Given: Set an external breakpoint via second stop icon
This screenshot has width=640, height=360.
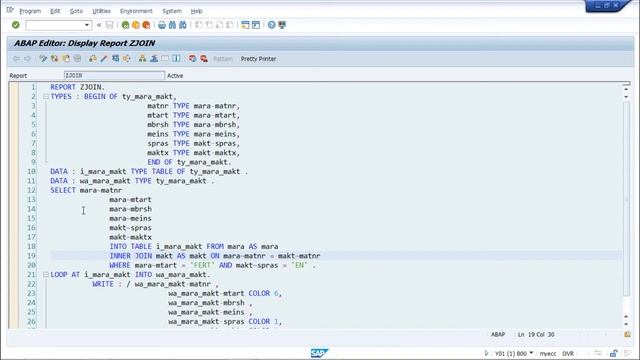Looking at the screenshot, I should (204, 59).
